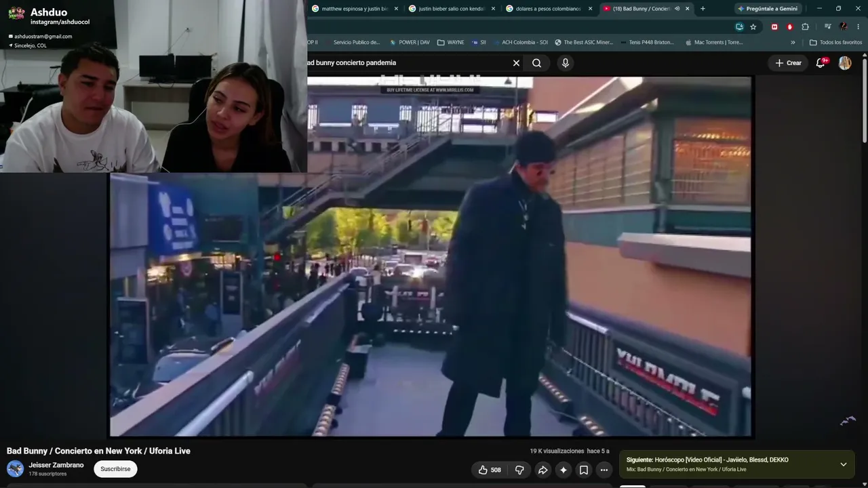Open Chrome extensions puzzle icon
The image size is (868, 488).
(x=806, y=26)
